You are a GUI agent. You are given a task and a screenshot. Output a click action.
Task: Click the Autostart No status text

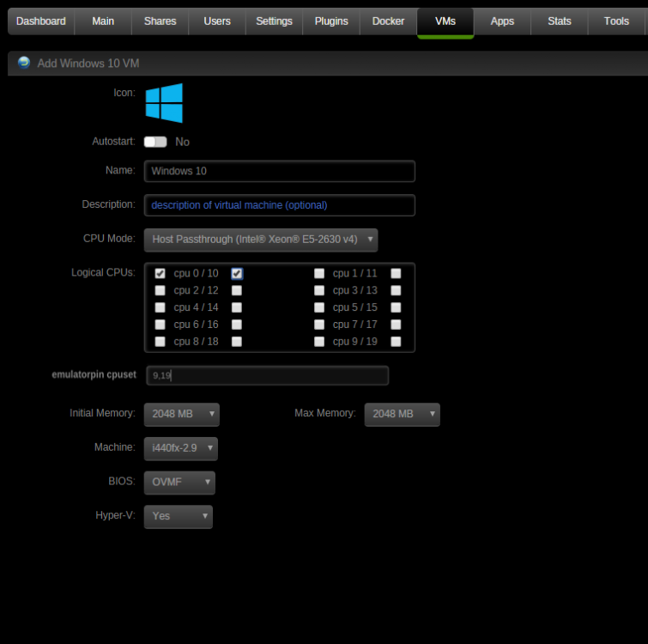tap(182, 142)
